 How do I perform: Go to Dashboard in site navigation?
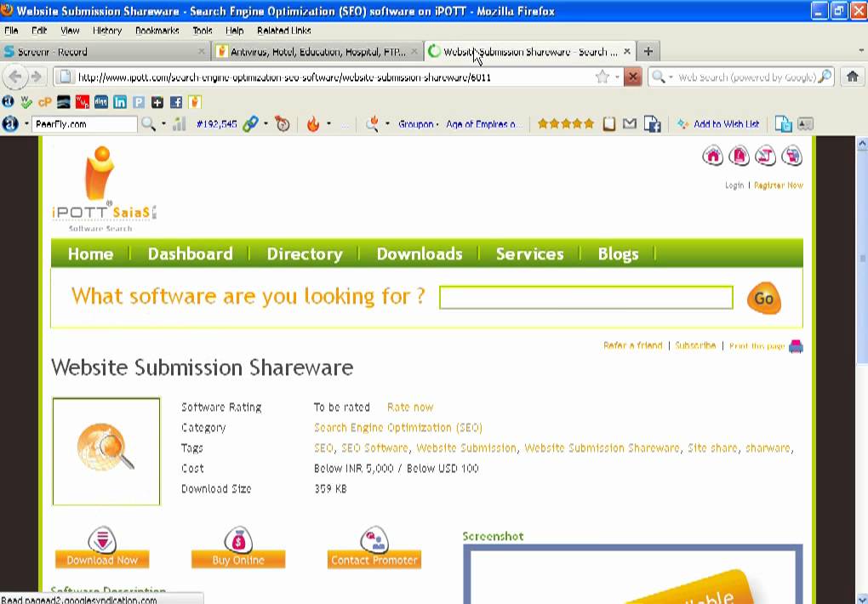pyautogui.click(x=190, y=254)
